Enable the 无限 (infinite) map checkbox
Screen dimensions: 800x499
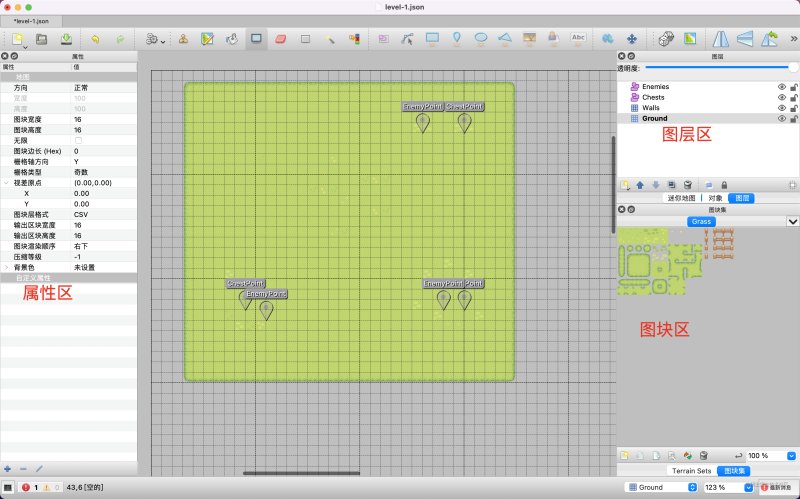coord(78,140)
